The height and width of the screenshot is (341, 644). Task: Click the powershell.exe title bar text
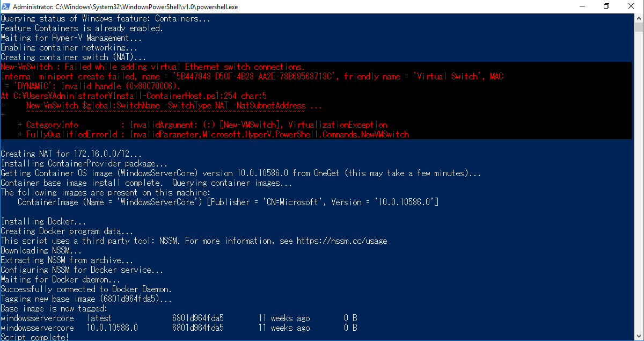(x=126, y=6)
